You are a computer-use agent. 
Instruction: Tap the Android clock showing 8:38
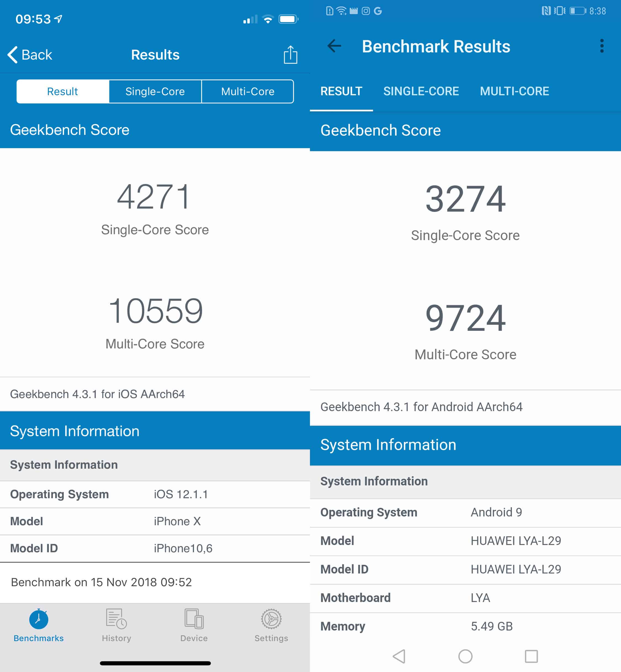pos(598,11)
